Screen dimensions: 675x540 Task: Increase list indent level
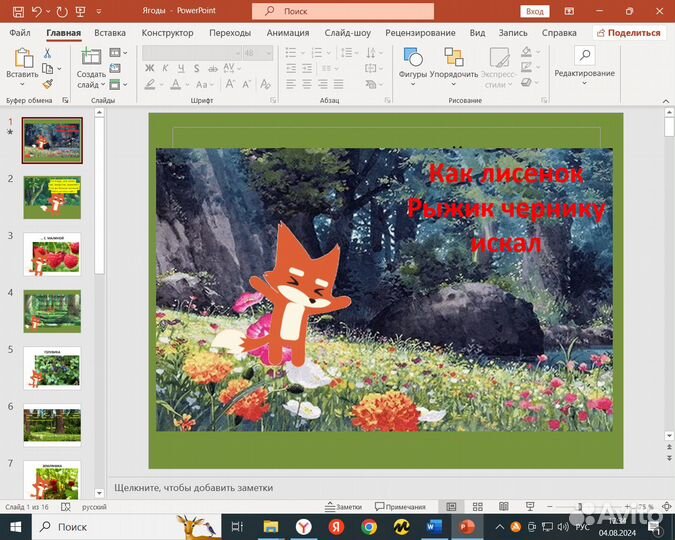307,68
